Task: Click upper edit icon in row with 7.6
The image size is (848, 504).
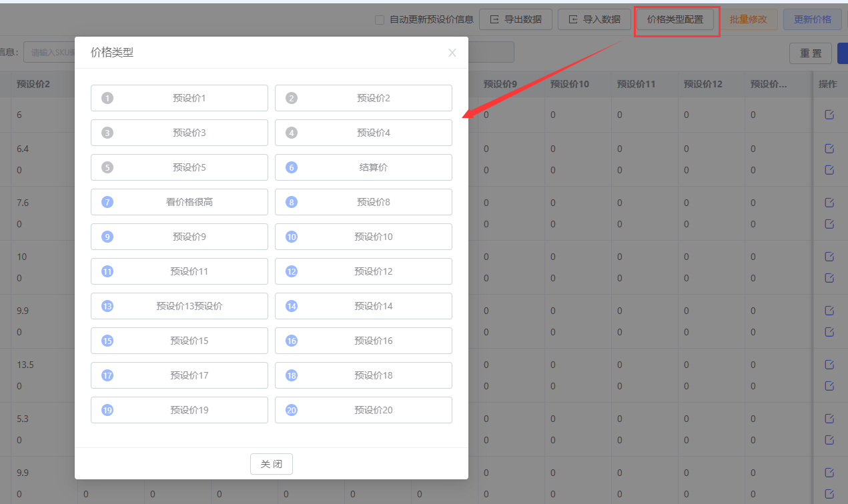Action: 829,202
